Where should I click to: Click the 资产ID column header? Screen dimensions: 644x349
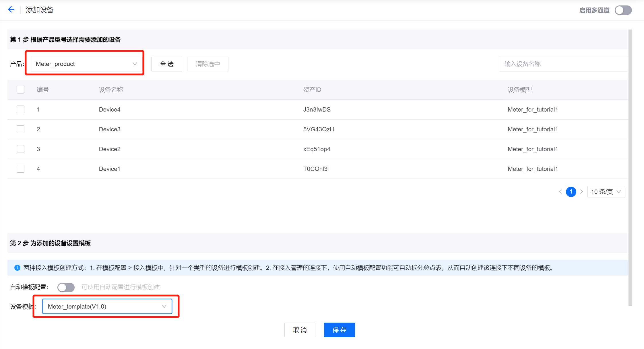tap(312, 90)
